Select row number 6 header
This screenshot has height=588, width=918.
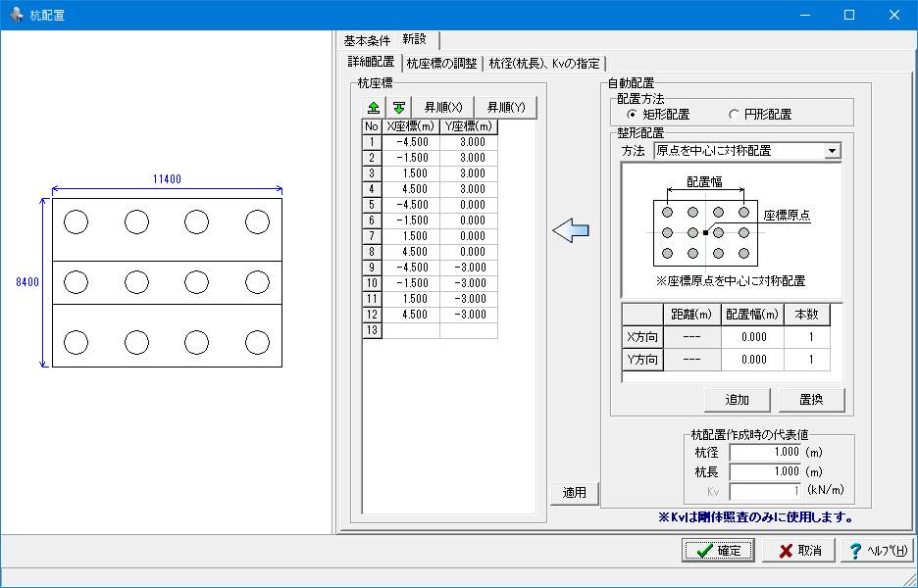[372, 220]
